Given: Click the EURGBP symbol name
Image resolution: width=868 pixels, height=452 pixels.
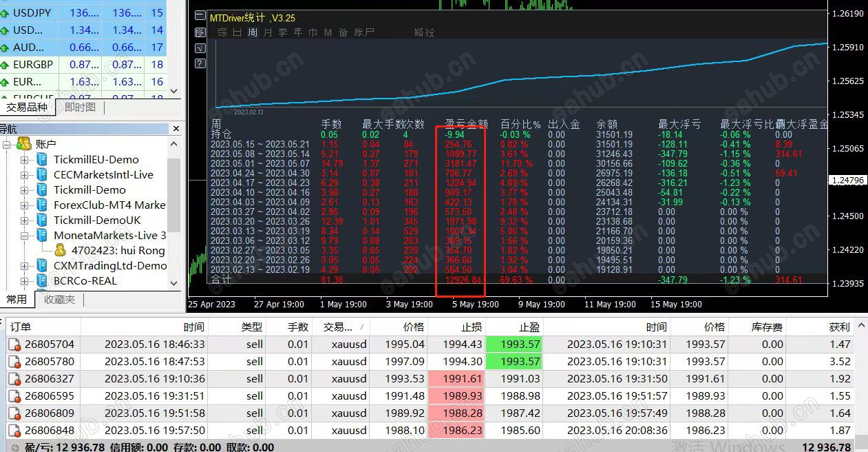Looking at the screenshot, I should tap(33, 65).
